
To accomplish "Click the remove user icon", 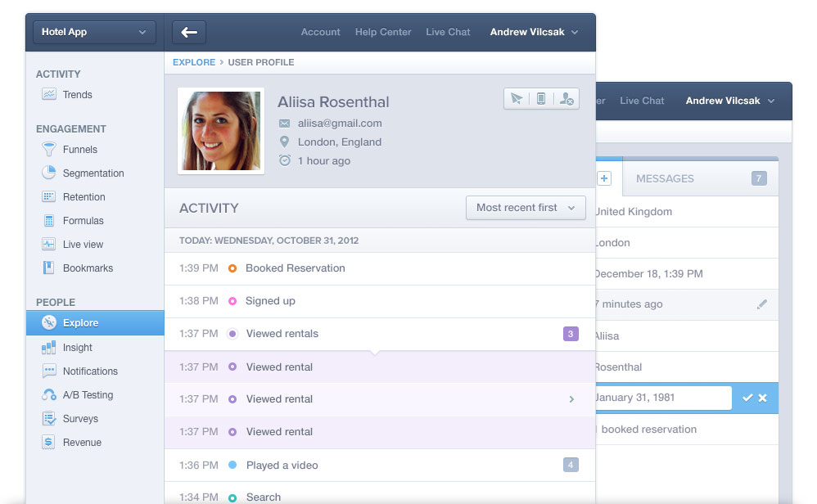I will (566, 98).
